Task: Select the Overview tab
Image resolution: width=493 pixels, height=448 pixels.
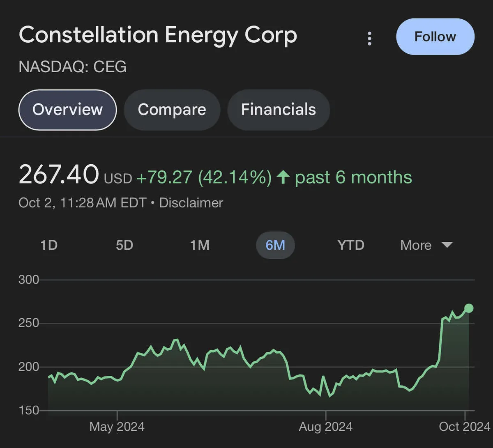Action: pyautogui.click(x=68, y=110)
